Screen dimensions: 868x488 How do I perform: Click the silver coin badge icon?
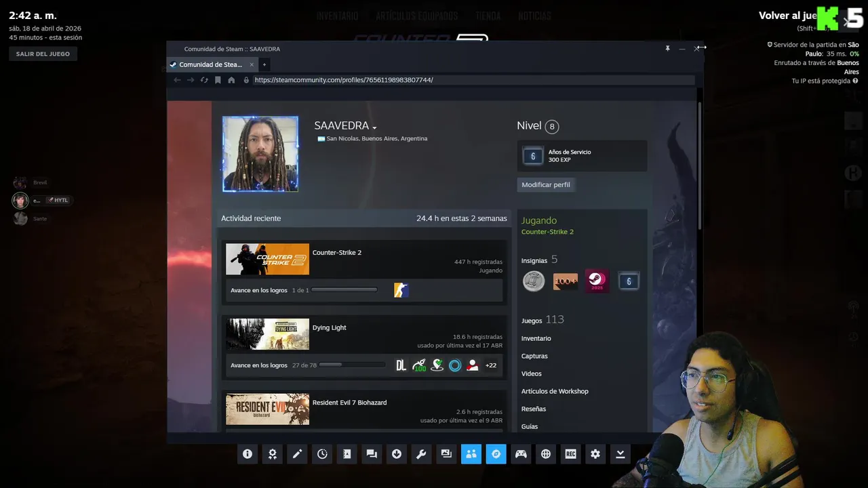point(534,281)
